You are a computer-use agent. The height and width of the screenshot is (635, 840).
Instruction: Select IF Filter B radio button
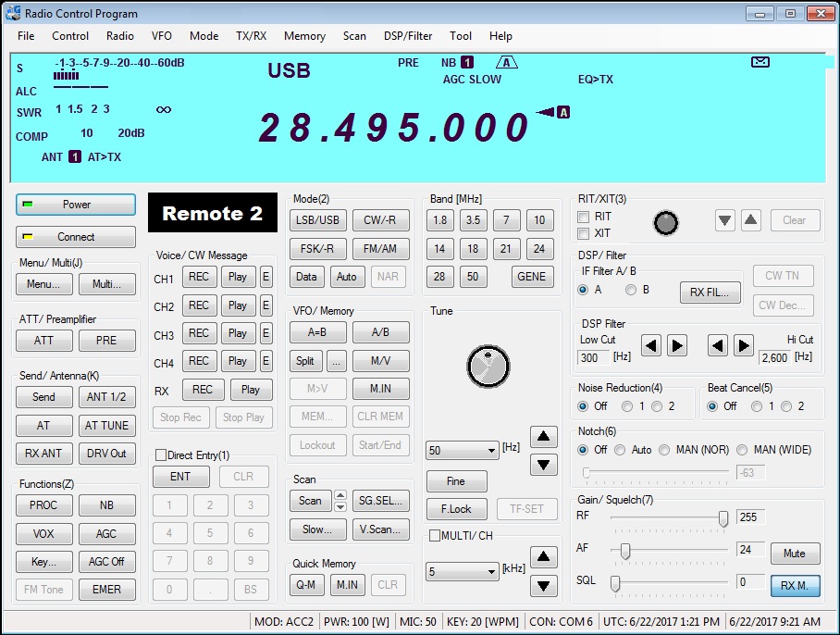[631, 290]
